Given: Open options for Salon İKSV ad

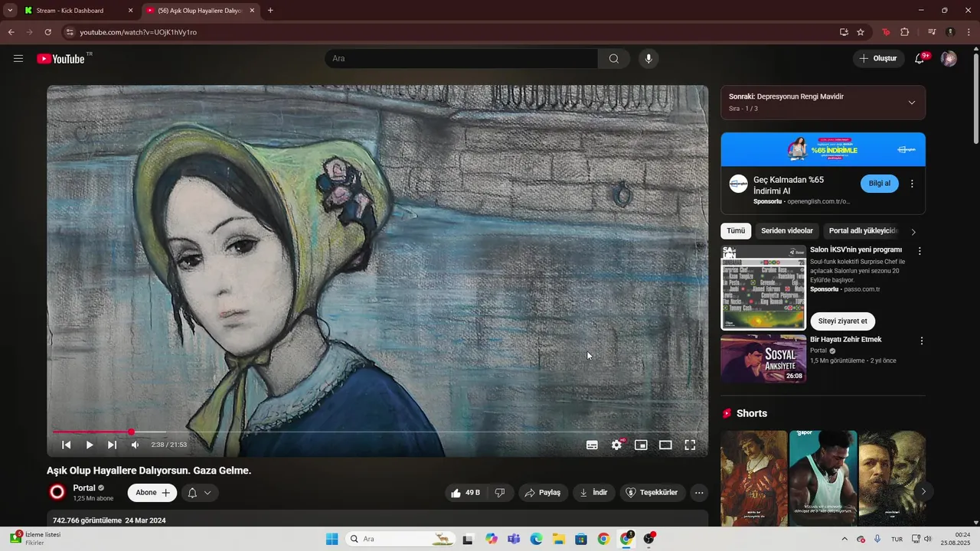Looking at the screenshot, I should (x=920, y=251).
